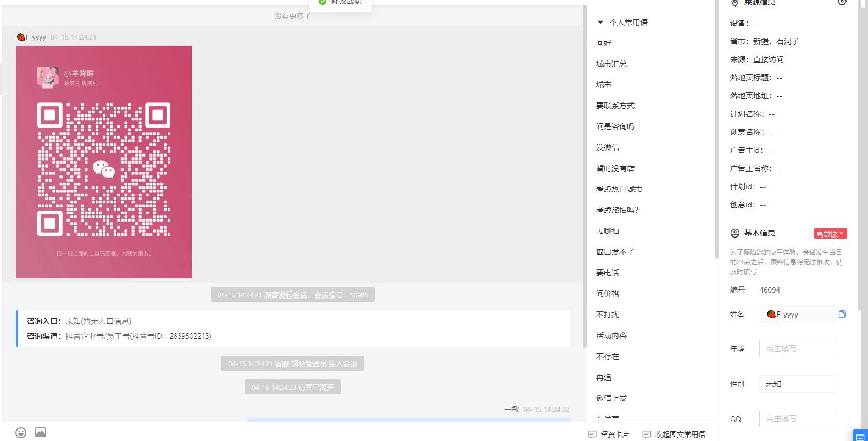The height and width of the screenshot is (441, 868).
Task: Collapse the 个人常用语 section arrow
Action: click(x=600, y=23)
